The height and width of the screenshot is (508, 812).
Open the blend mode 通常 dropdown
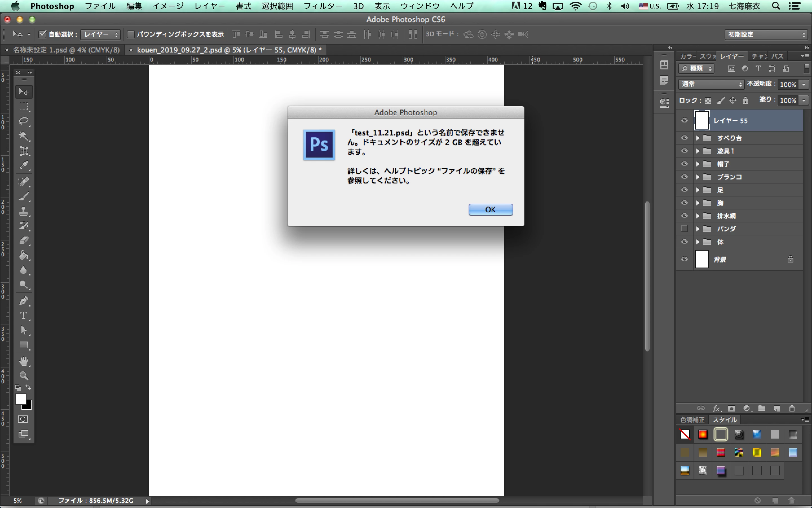click(711, 84)
